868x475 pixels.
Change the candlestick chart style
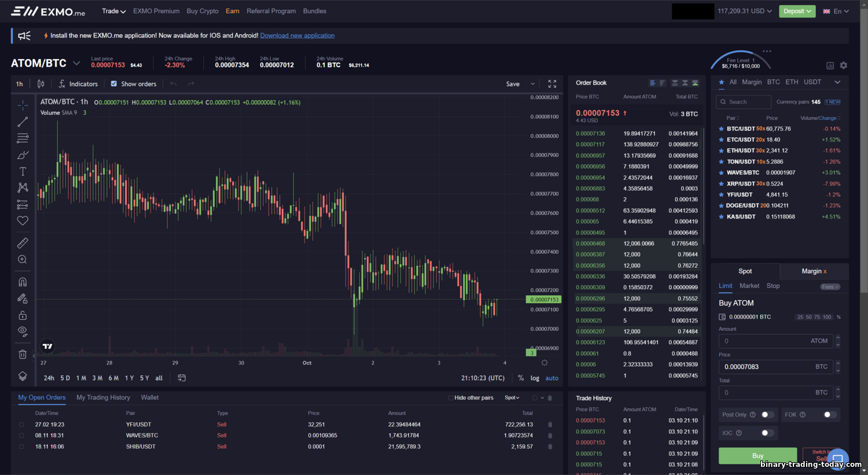pos(41,84)
